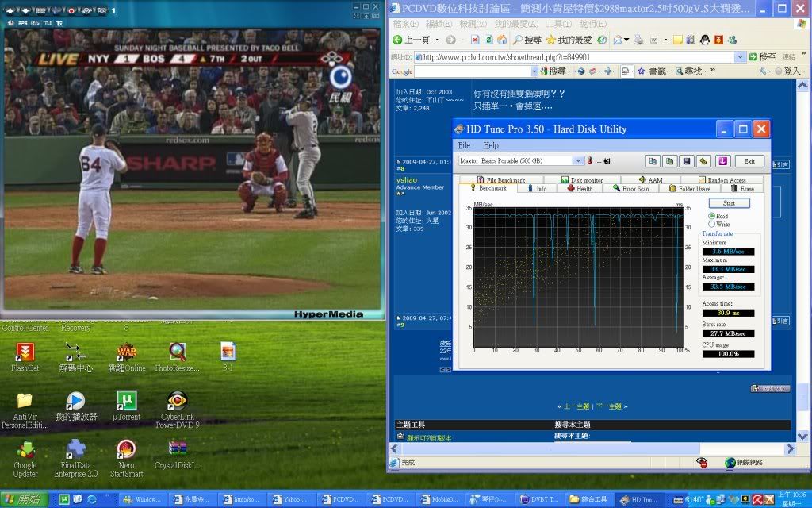
Task: Click the thermometer temperature icon in HD Tune
Action: (x=589, y=161)
